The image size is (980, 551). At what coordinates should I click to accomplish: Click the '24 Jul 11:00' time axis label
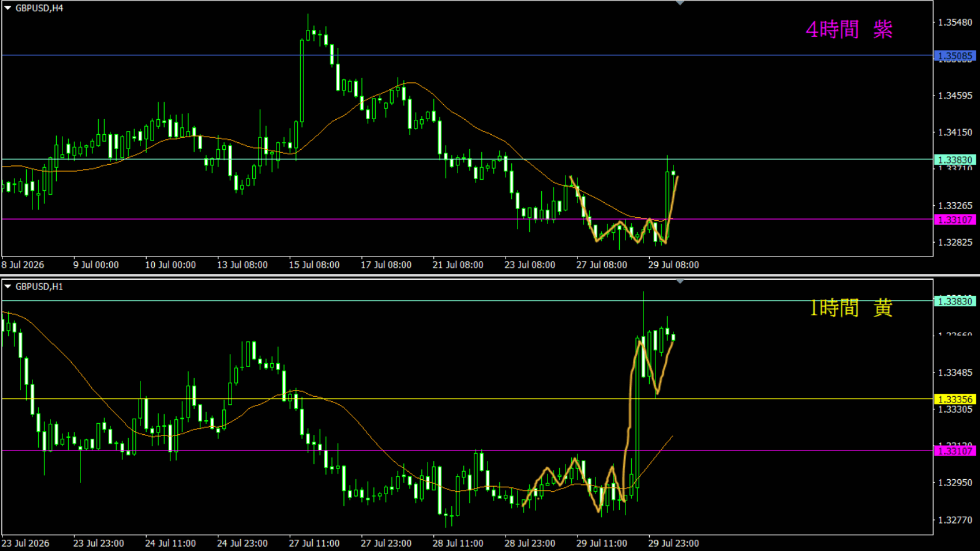[170, 543]
